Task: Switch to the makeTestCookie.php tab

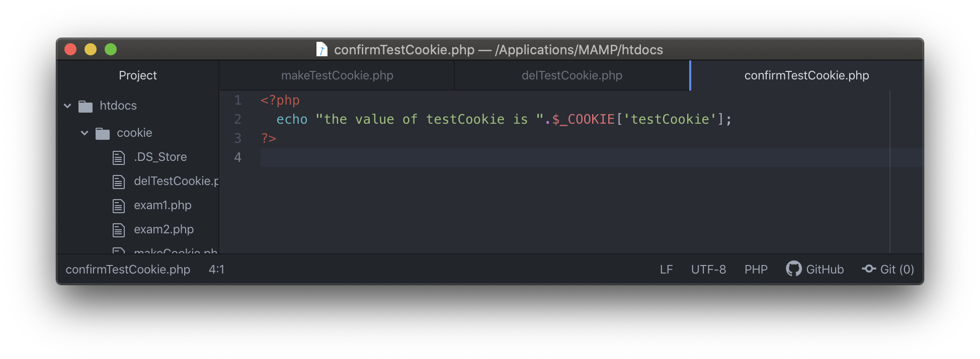Action: pyautogui.click(x=337, y=75)
